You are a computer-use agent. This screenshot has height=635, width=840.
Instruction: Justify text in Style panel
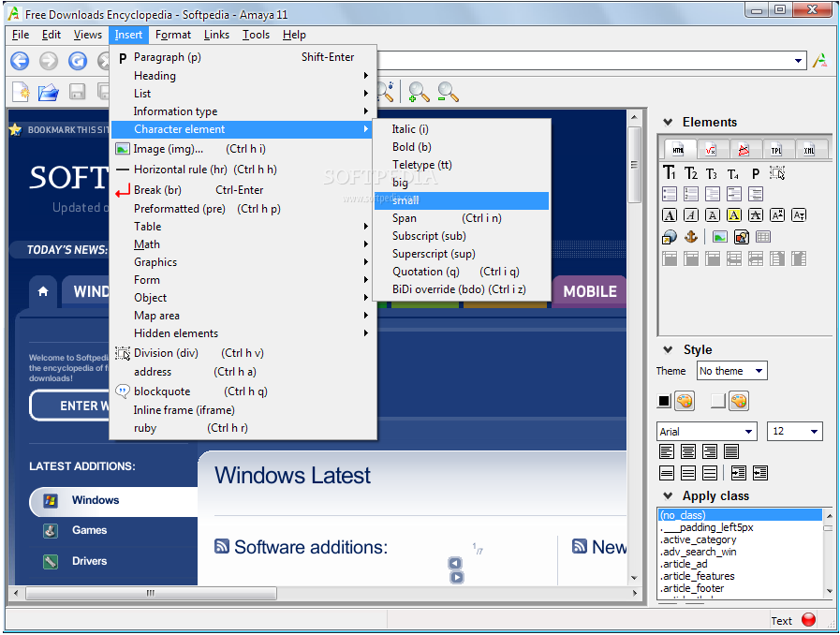(x=731, y=451)
